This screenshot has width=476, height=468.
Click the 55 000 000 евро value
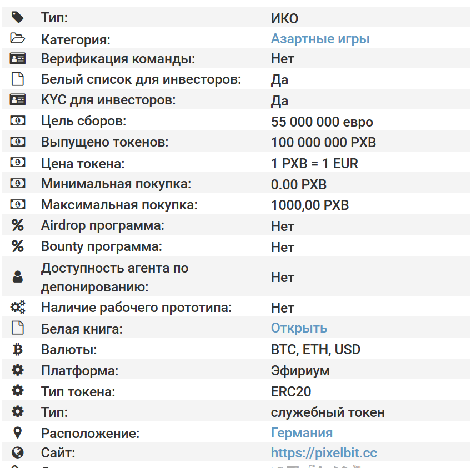(x=322, y=122)
